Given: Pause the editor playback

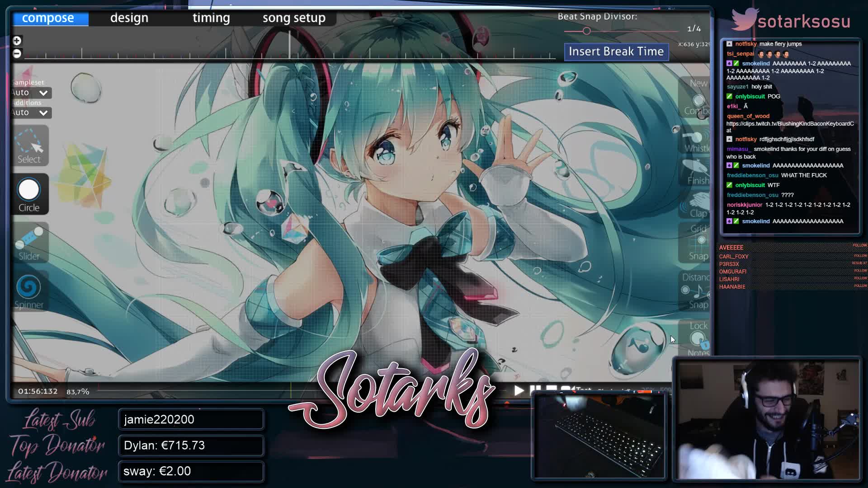Looking at the screenshot, I should 535,389.
